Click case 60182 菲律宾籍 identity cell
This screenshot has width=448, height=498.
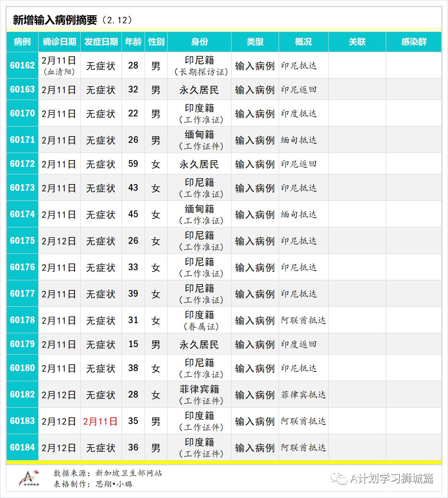(200, 394)
